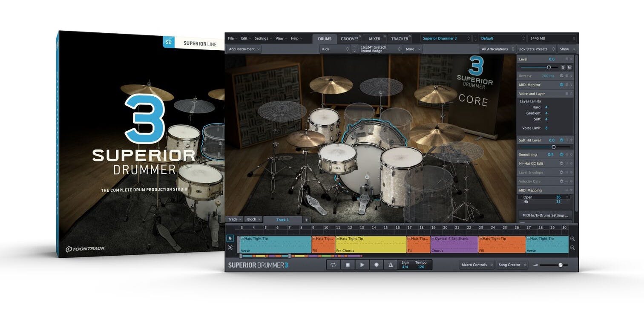Open MIDI In/E-Drums Settings
Screen dimensions: 644x320
[545, 215]
